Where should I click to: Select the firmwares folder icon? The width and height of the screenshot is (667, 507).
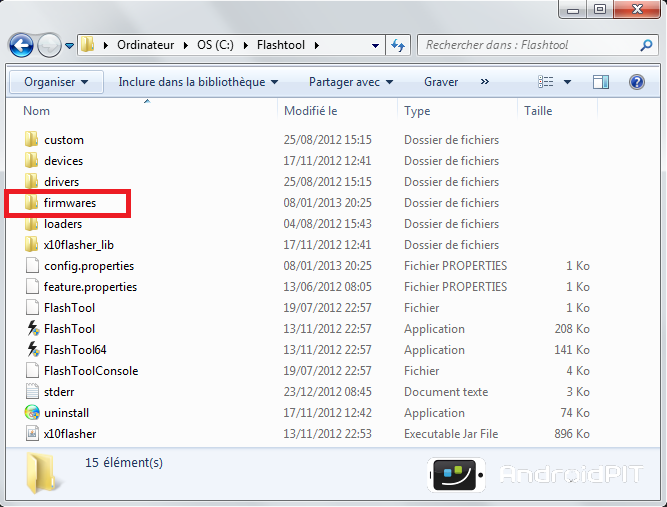point(31,202)
